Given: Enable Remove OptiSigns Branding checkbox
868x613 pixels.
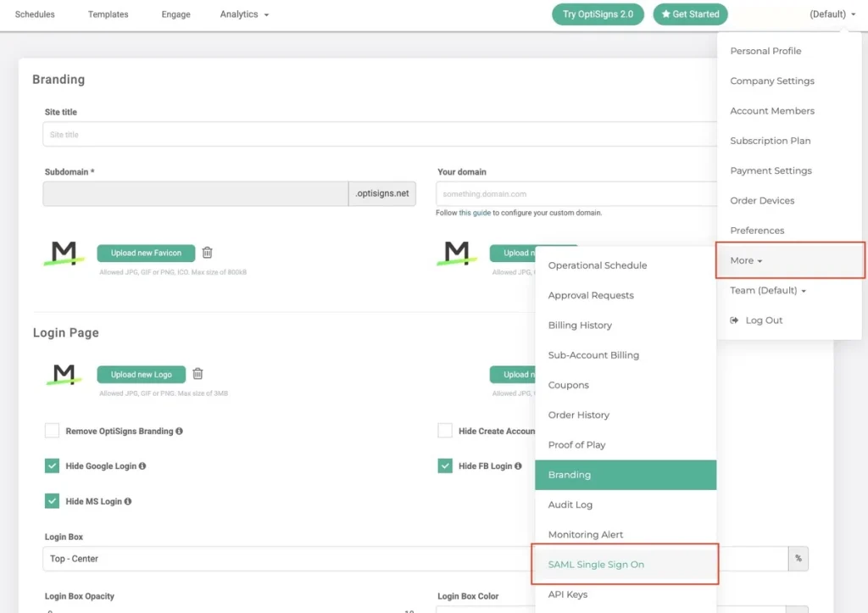Looking at the screenshot, I should tap(53, 431).
